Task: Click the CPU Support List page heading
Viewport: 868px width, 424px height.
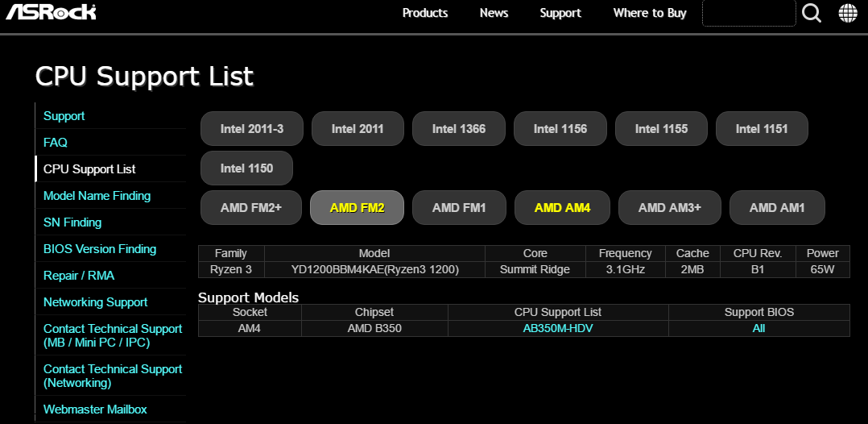Action: pyautogui.click(x=144, y=77)
